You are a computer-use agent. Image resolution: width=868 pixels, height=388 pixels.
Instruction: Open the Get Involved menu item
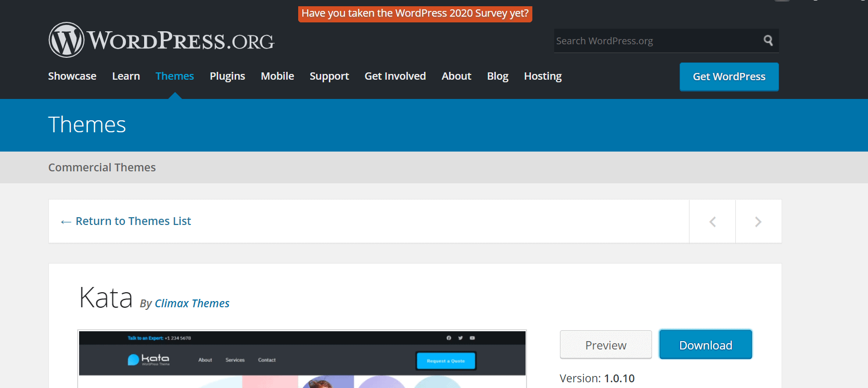(x=395, y=76)
